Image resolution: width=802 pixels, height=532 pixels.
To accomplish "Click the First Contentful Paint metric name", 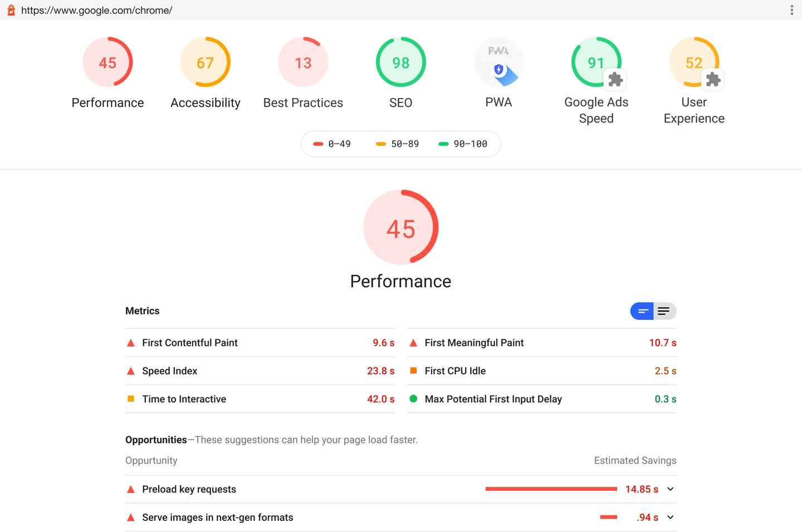I will [190, 343].
